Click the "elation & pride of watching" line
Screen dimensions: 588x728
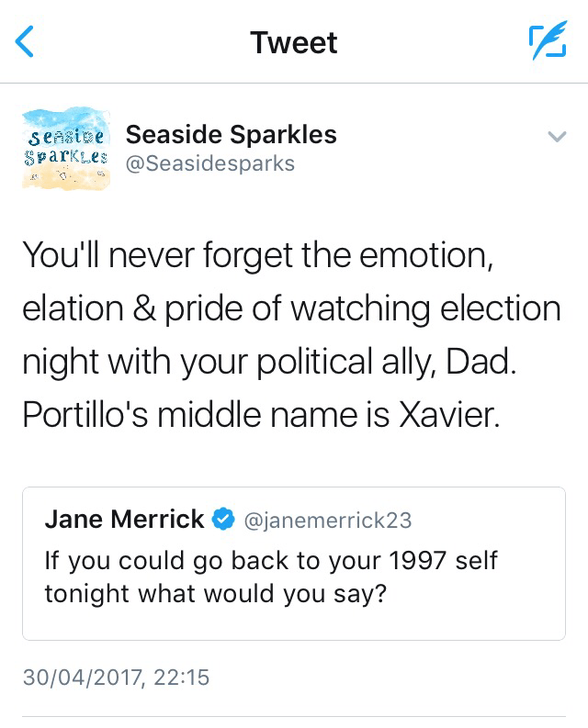coord(290,309)
